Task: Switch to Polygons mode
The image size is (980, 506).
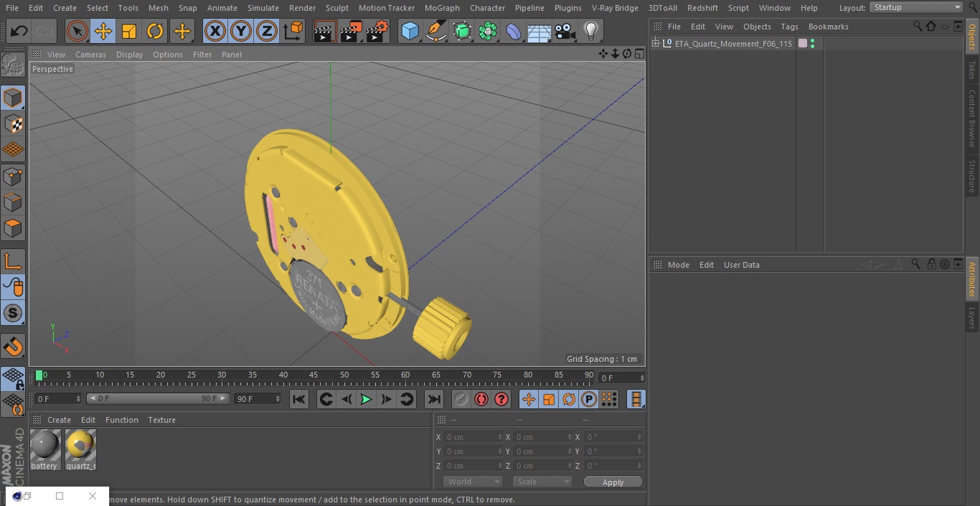Action: point(13,228)
